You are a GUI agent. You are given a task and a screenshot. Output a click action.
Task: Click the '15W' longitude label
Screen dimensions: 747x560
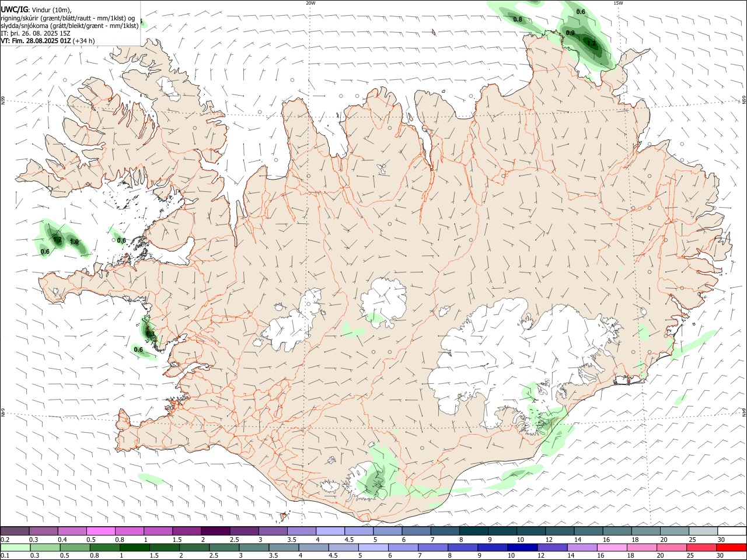(618, 3)
